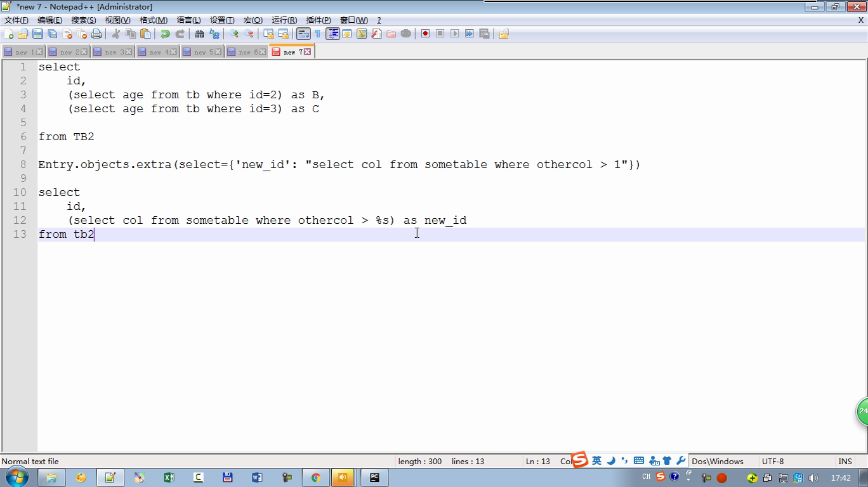Click the Save All toolbar icon
Viewport: 868px width, 487px height.
coord(52,34)
